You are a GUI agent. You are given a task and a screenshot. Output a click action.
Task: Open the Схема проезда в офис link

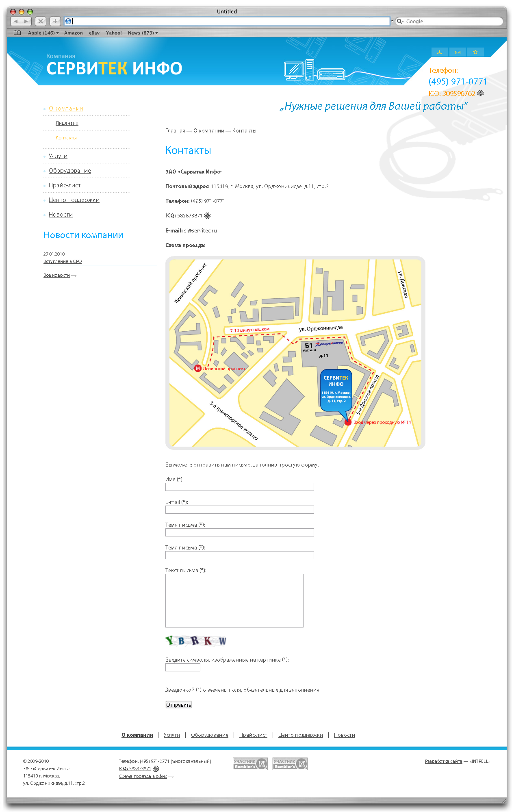coord(143,776)
